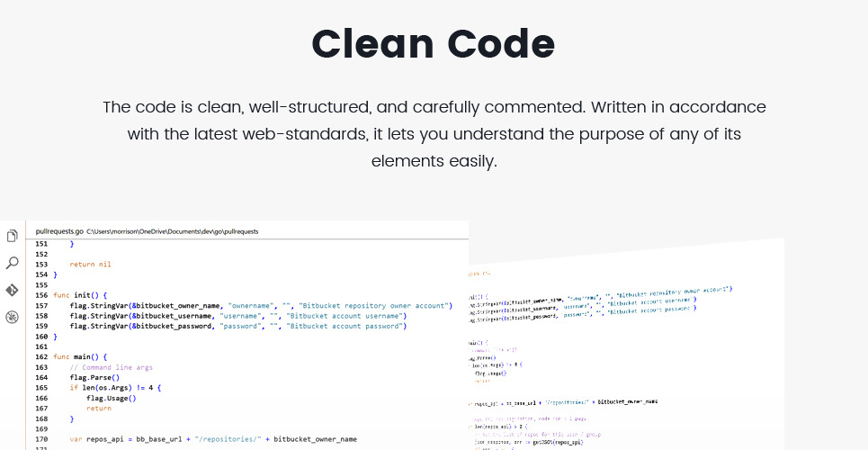Open the Source Control git icon
868x450 pixels.
13,290
